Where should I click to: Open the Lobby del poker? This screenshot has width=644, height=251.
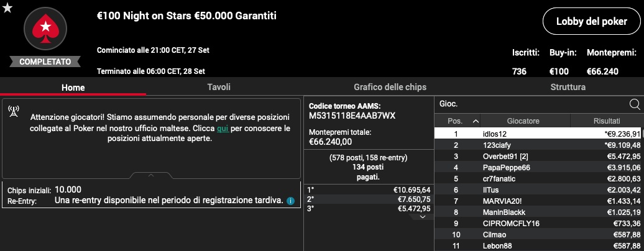click(591, 21)
